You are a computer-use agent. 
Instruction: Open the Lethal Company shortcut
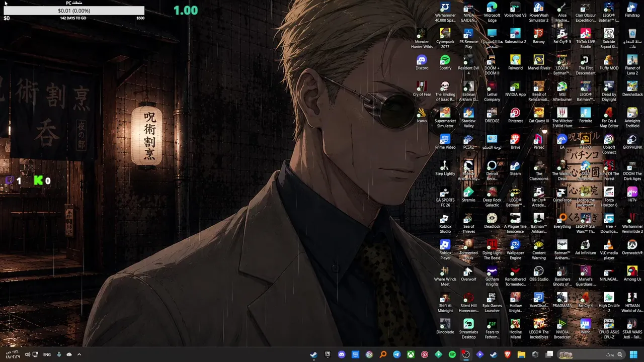click(x=492, y=91)
